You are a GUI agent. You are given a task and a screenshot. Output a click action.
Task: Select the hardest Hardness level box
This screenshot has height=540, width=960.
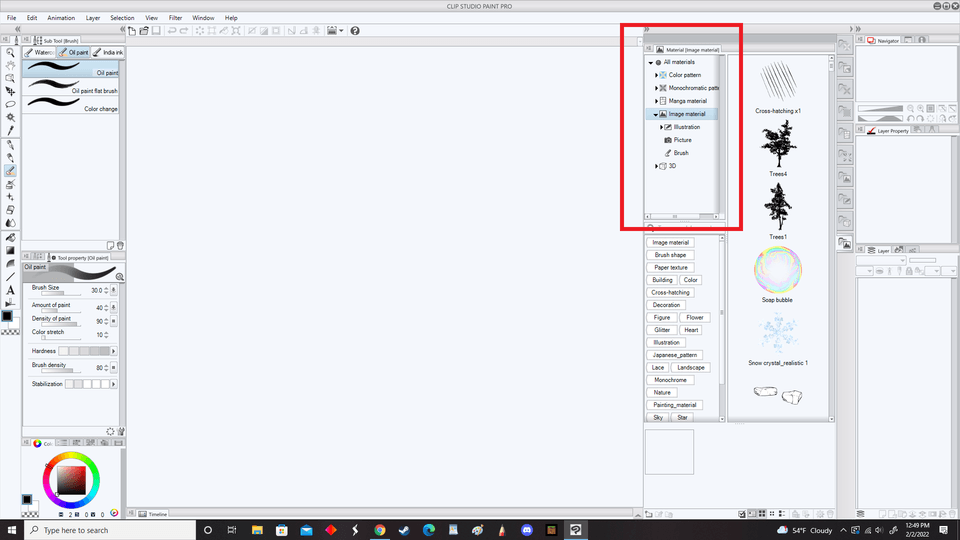[x=104, y=351]
